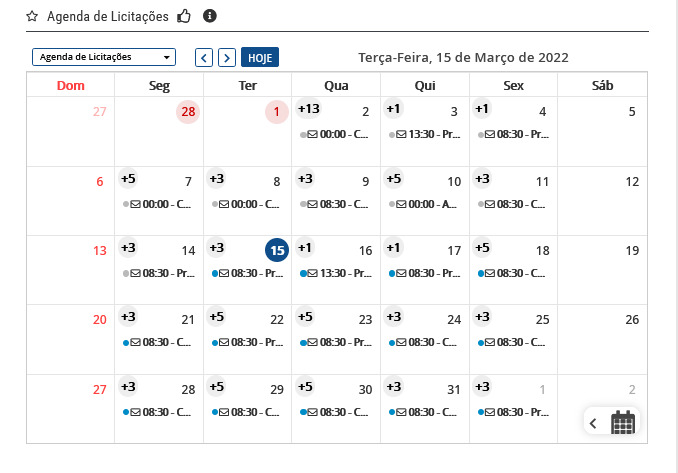Click the envelope icon on day 15 event

coord(225,273)
